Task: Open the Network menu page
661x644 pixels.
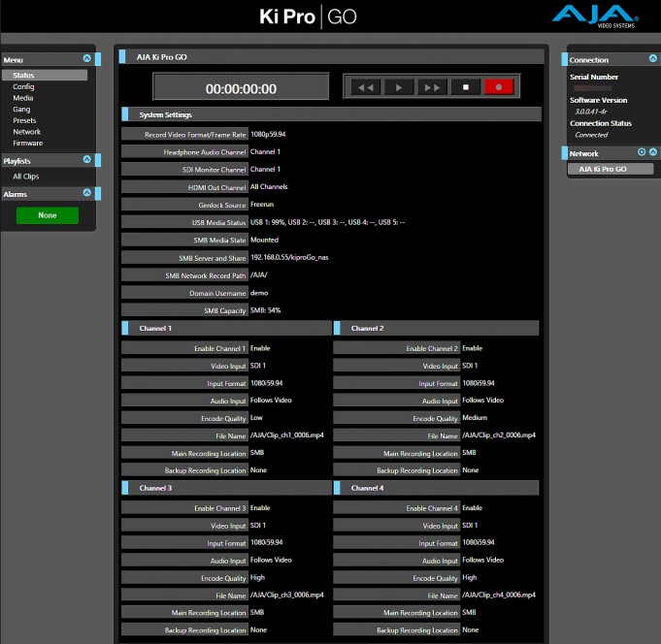Action: (26, 132)
